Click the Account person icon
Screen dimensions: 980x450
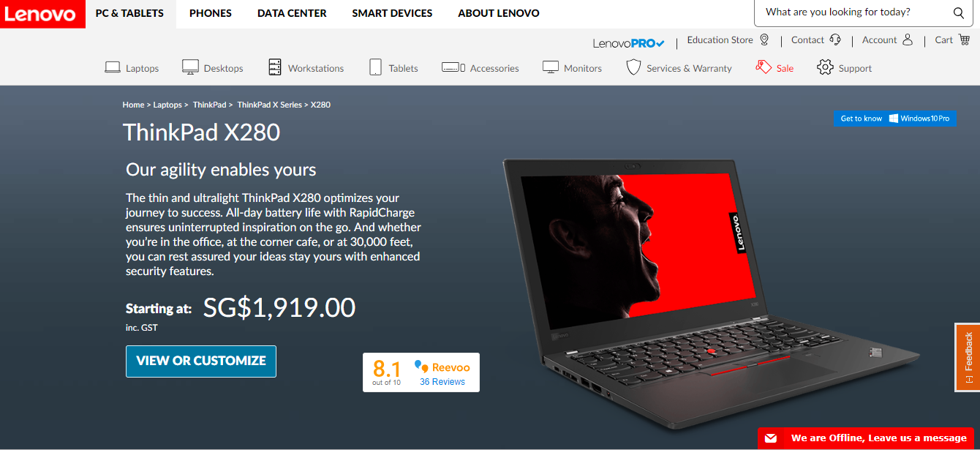click(x=908, y=40)
